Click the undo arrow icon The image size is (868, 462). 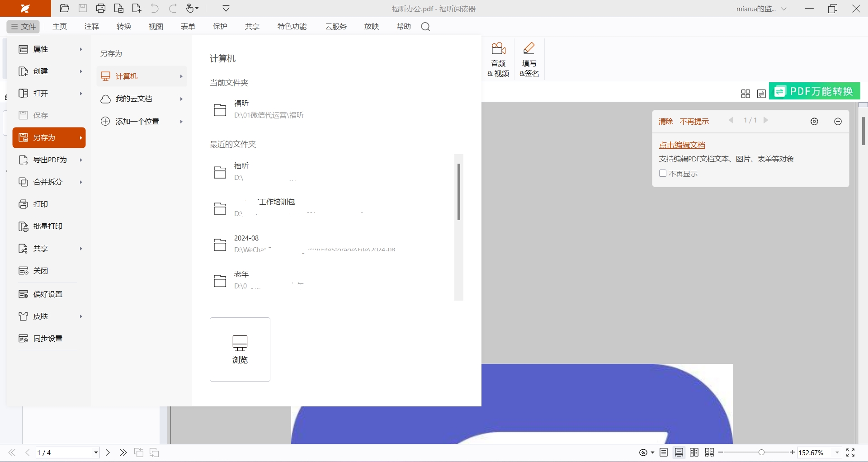coord(155,8)
